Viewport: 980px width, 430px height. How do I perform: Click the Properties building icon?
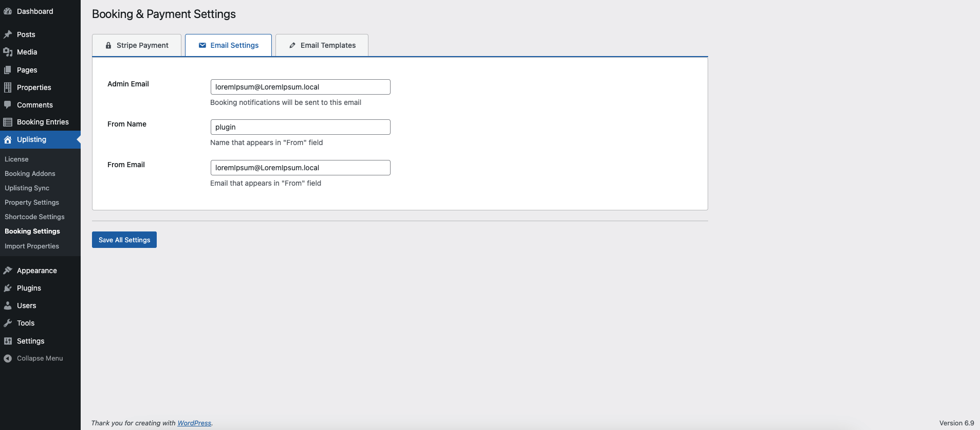tap(8, 87)
